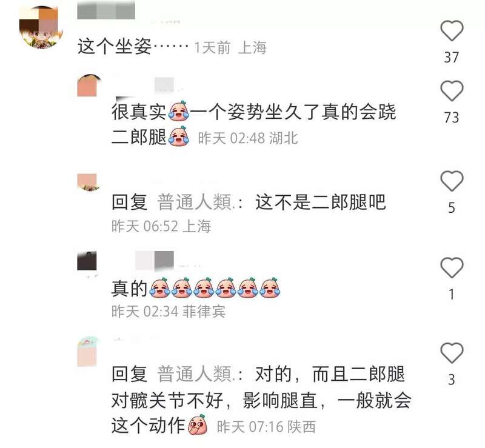This screenshot has width=485, height=448.
Task: Tap the comment 很真实 一个姿势坐久了
Action: [253, 124]
